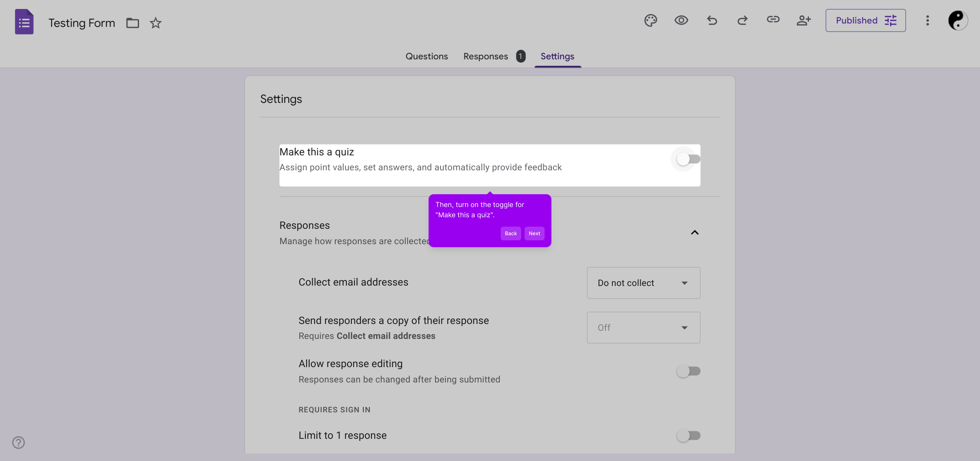Open the Send responders a copy dropdown
This screenshot has width=980, height=461.
(643, 328)
